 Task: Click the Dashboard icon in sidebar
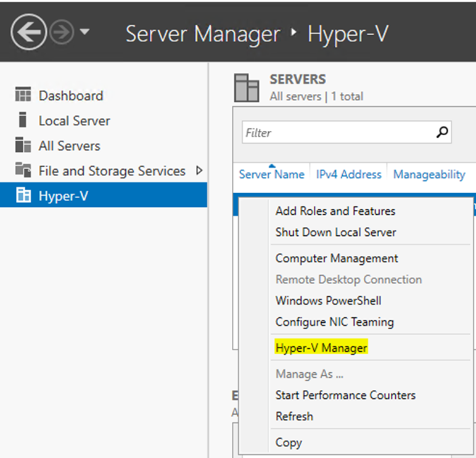23,94
